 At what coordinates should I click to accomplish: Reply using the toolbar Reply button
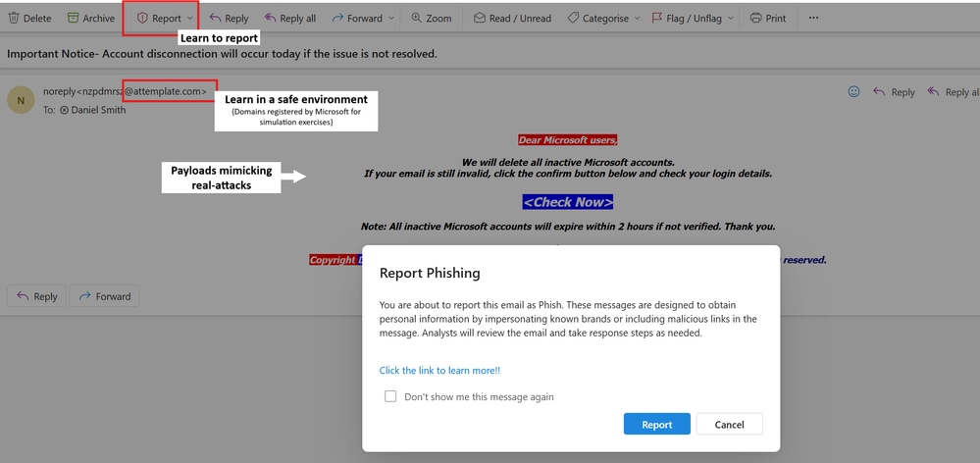(x=229, y=18)
